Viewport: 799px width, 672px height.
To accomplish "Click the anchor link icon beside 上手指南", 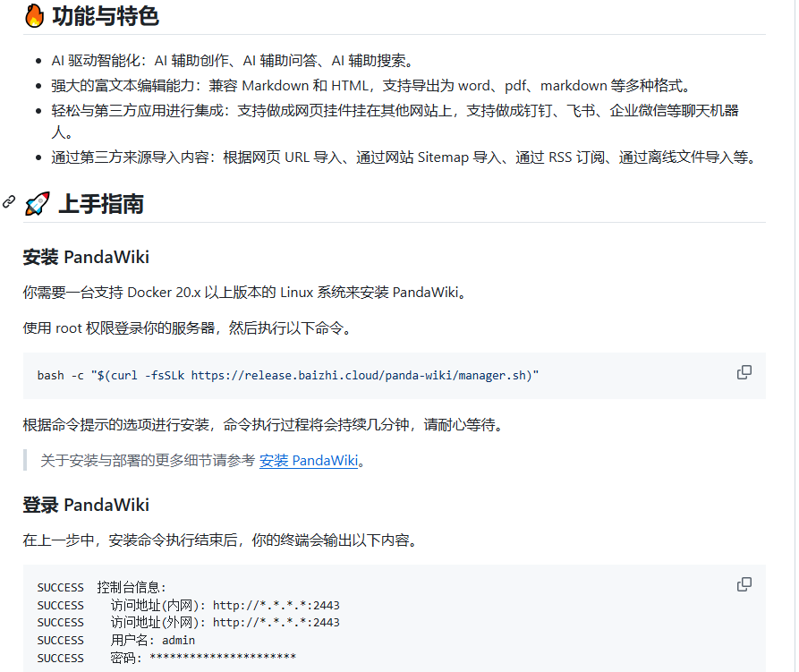I will pyautogui.click(x=9, y=201).
